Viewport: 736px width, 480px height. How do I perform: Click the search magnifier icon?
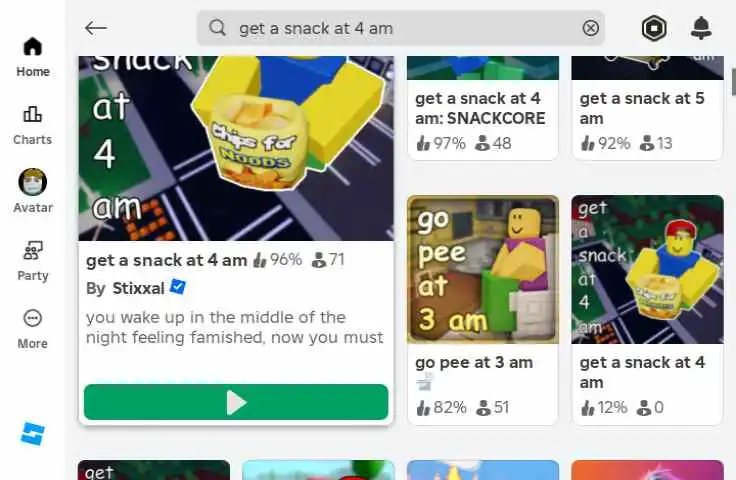[x=217, y=28]
